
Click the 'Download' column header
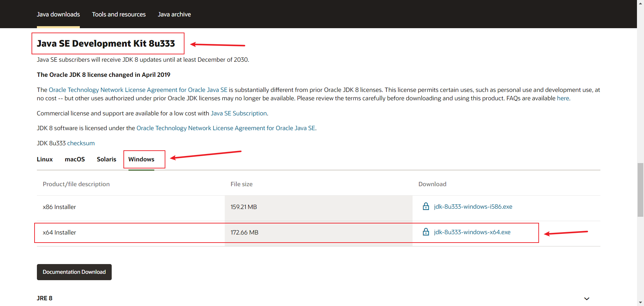[432, 184]
